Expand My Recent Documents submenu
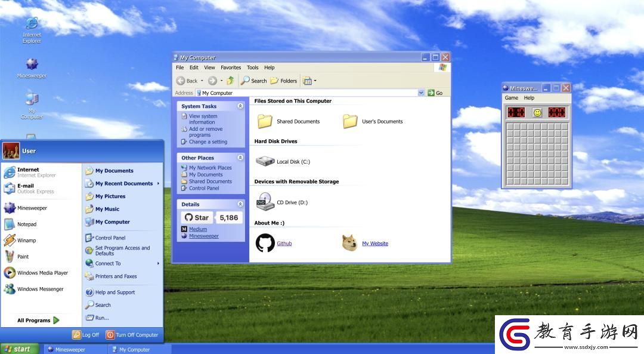This screenshot has width=644, height=354. click(122, 183)
